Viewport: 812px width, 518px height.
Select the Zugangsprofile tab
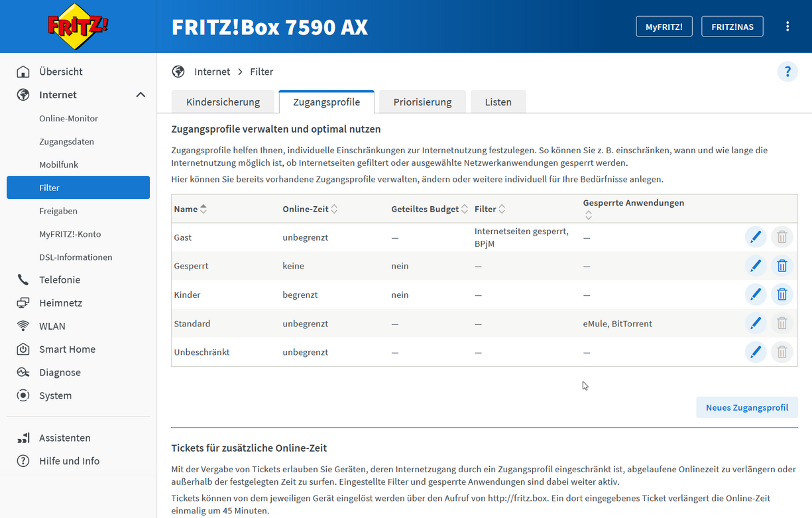pyautogui.click(x=327, y=102)
